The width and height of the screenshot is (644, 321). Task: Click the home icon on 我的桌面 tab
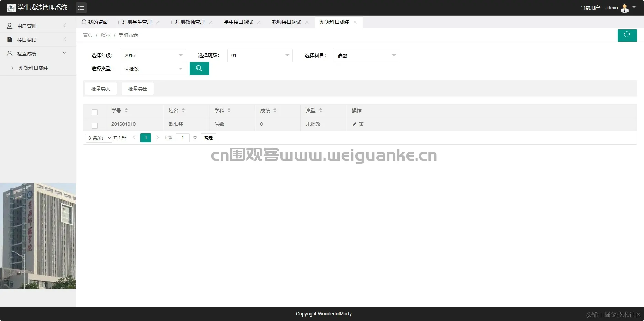click(x=84, y=22)
